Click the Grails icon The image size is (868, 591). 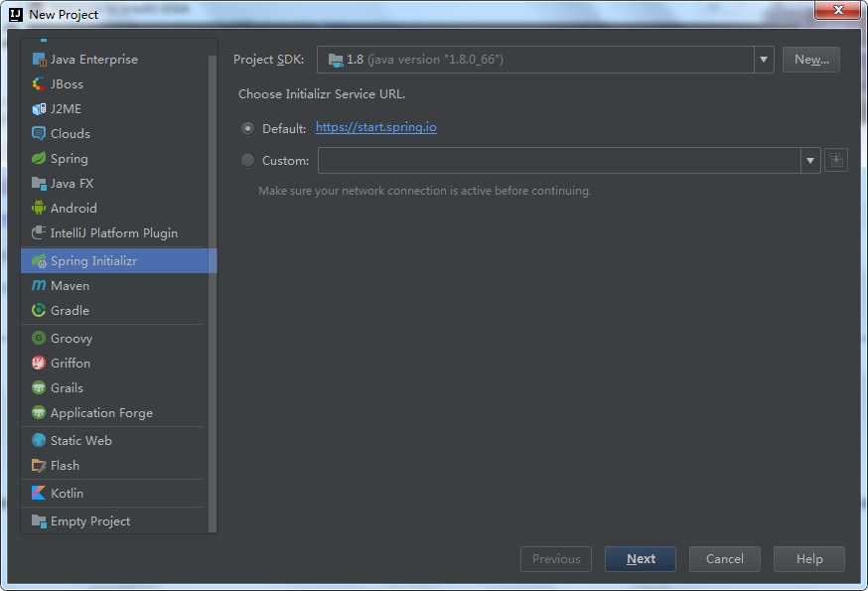pos(39,387)
